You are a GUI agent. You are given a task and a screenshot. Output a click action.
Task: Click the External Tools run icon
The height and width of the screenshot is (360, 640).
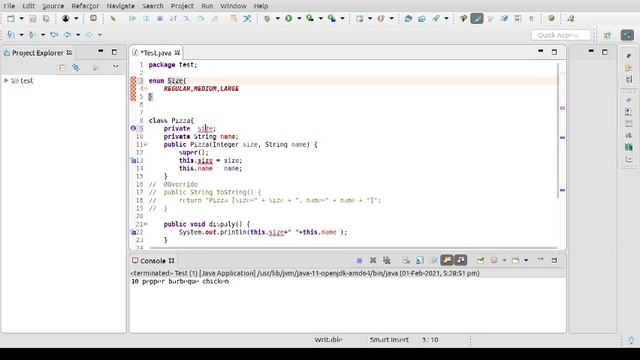click(332, 18)
